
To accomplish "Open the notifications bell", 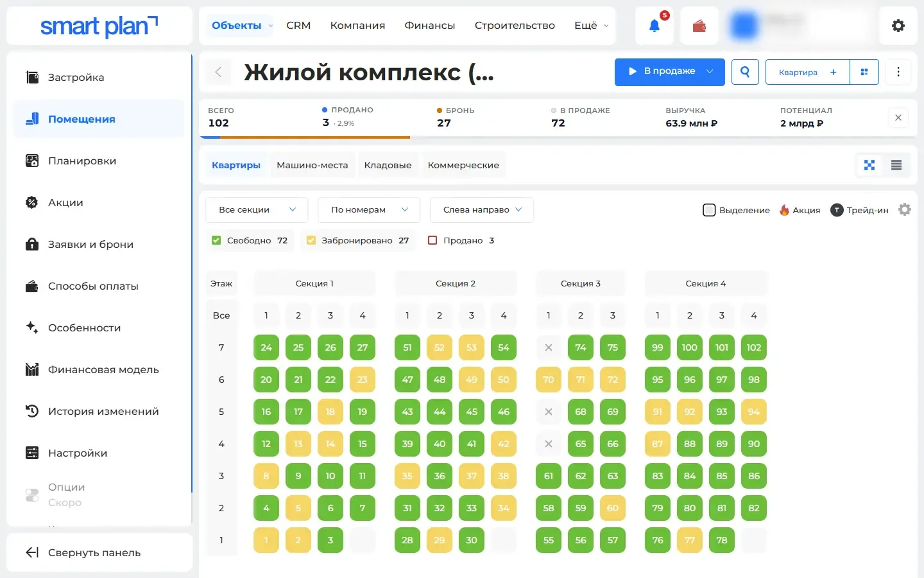I will 654,26.
